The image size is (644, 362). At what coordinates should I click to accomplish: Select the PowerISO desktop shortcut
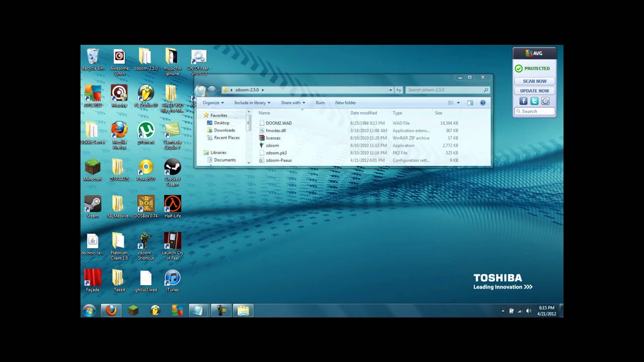146,170
